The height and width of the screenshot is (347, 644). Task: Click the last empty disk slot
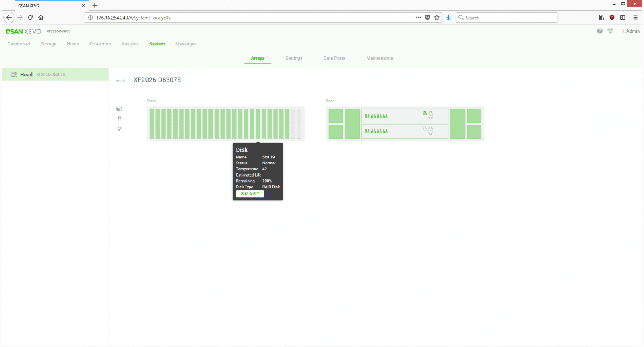click(299, 124)
